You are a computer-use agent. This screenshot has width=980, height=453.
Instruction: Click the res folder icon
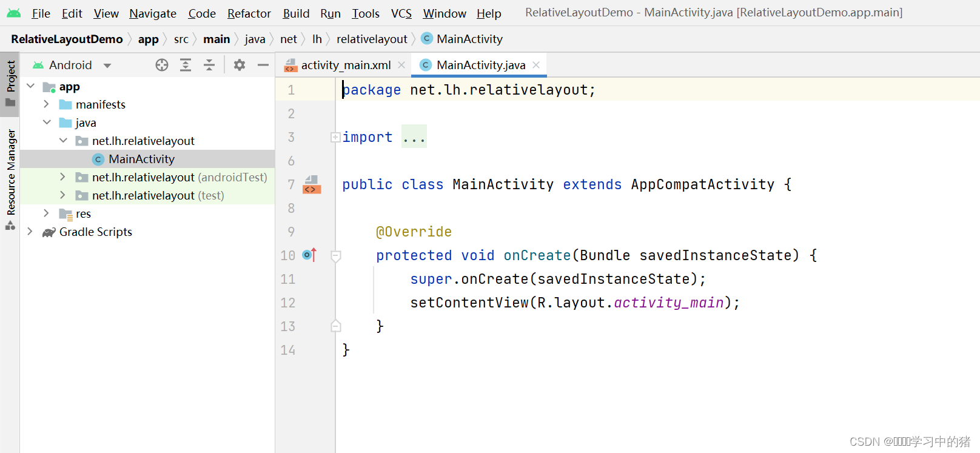click(65, 214)
